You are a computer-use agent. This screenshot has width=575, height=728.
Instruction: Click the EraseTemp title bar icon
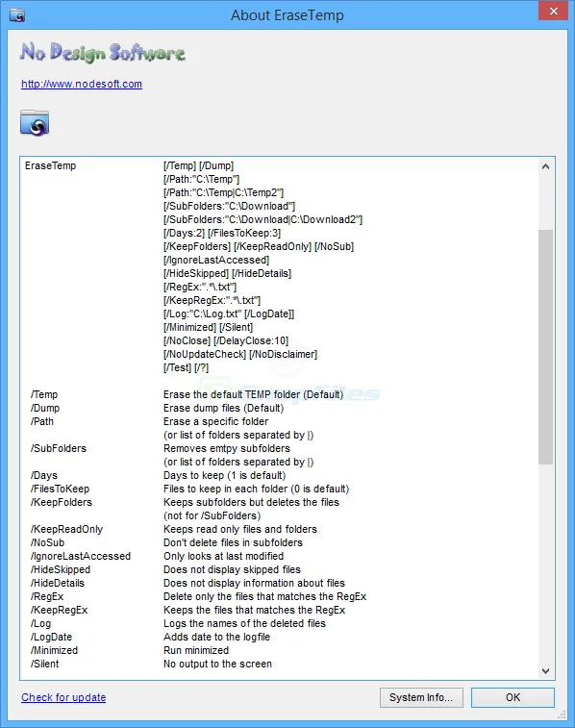[17, 14]
